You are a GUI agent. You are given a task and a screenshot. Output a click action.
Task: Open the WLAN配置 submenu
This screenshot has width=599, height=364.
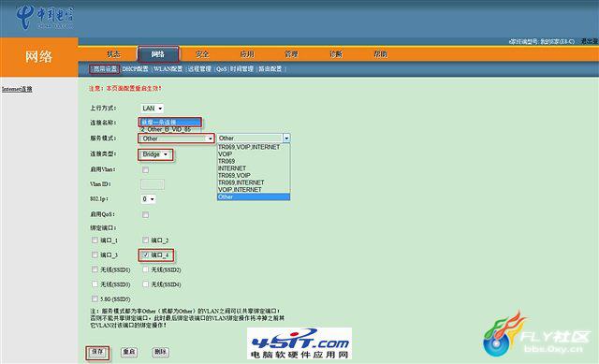click(168, 68)
